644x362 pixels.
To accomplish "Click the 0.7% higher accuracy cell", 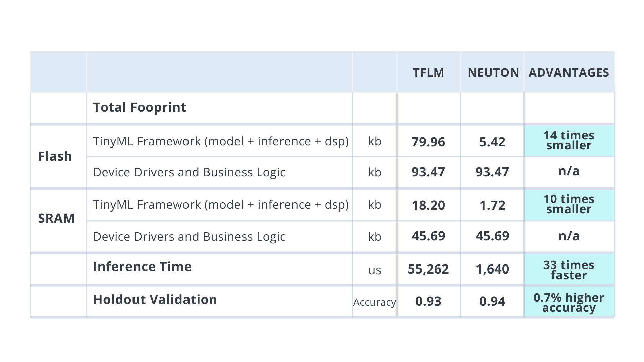I will pyautogui.click(x=569, y=302).
